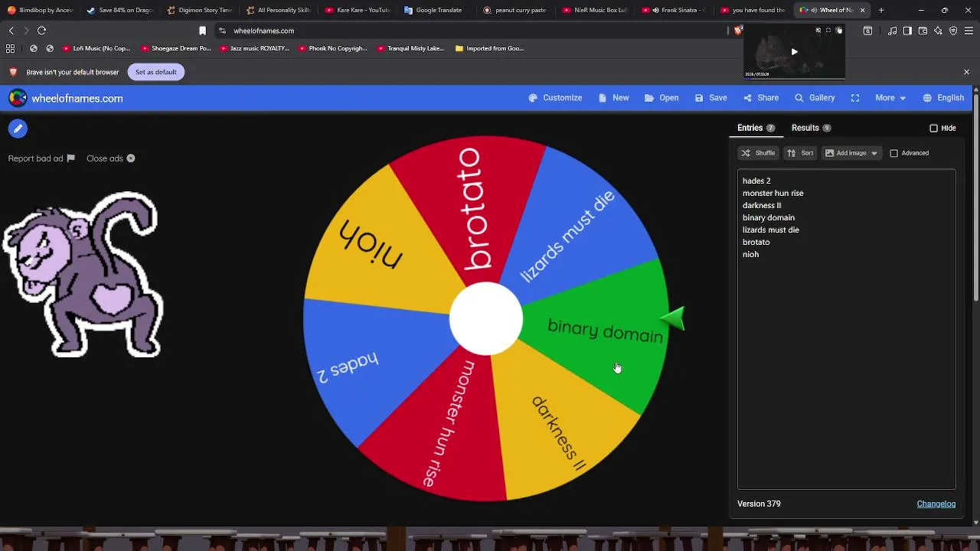Click the 'binary domain' entry line

[x=768, y=217]
